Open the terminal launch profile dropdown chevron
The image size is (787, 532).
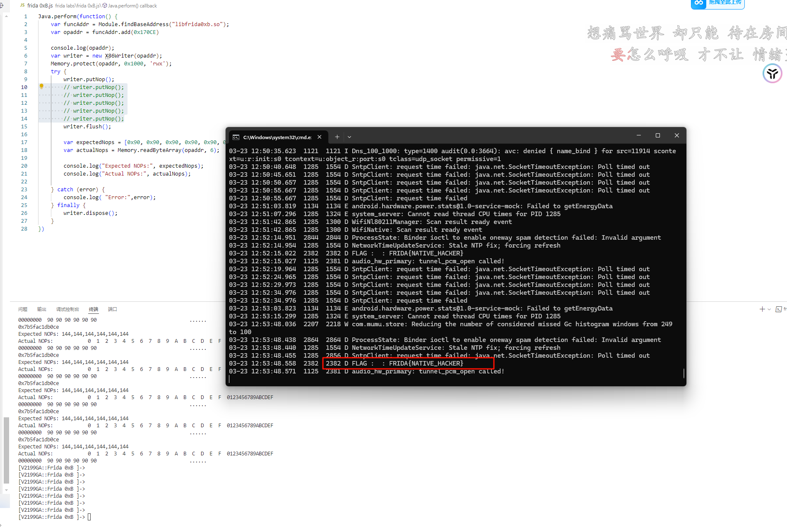point(769,309)
